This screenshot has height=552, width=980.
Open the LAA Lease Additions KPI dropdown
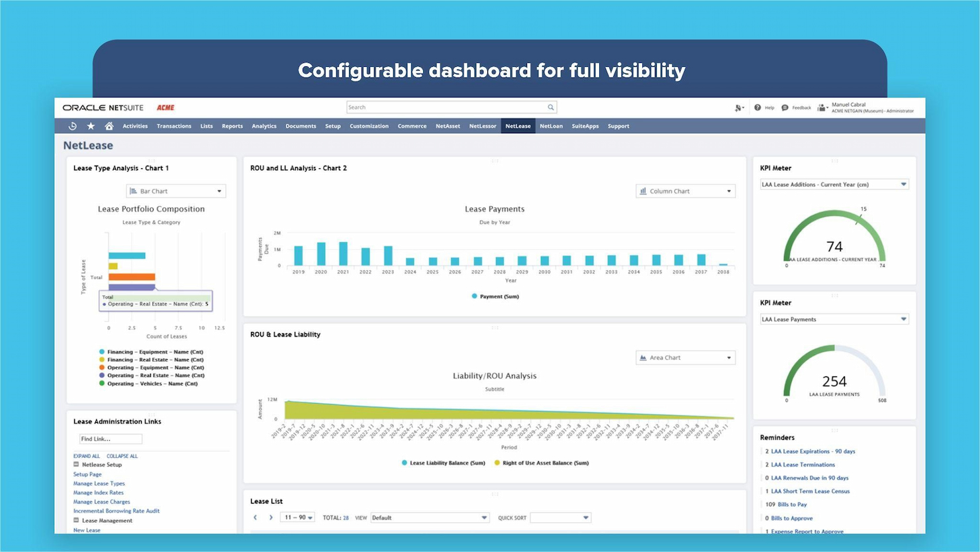904,184
